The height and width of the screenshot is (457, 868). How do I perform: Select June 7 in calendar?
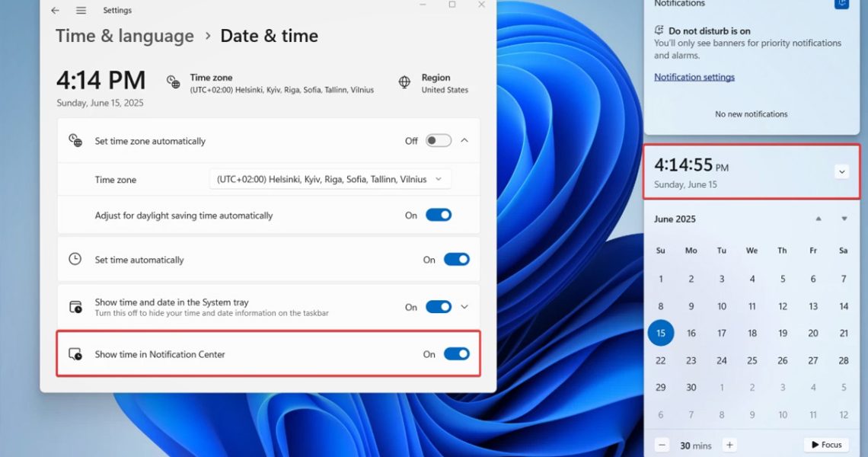pyautogui.click(x=844, y=279)
